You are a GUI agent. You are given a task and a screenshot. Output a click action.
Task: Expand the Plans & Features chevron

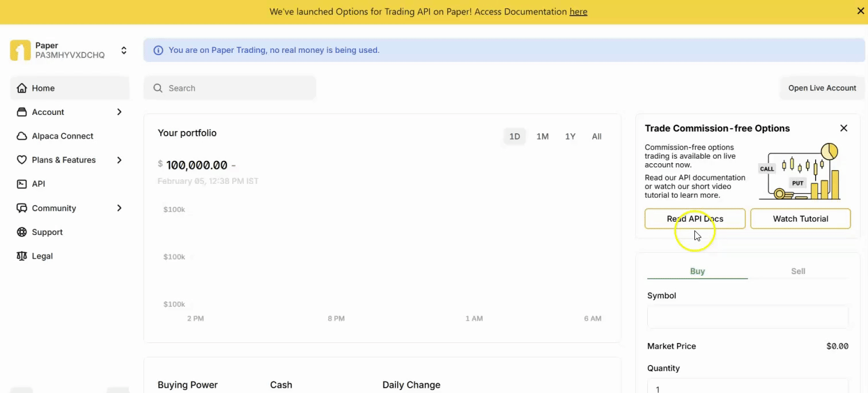[119, 160]
